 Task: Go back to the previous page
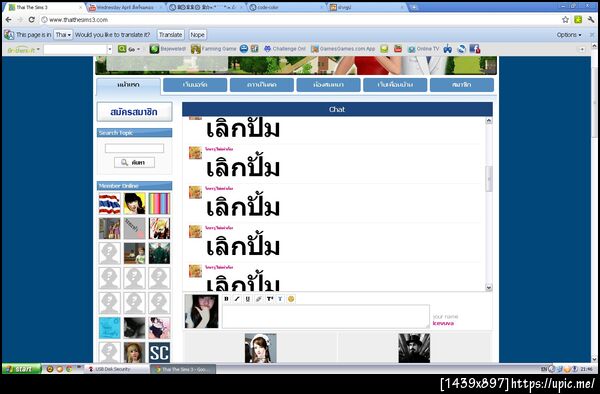8,20
